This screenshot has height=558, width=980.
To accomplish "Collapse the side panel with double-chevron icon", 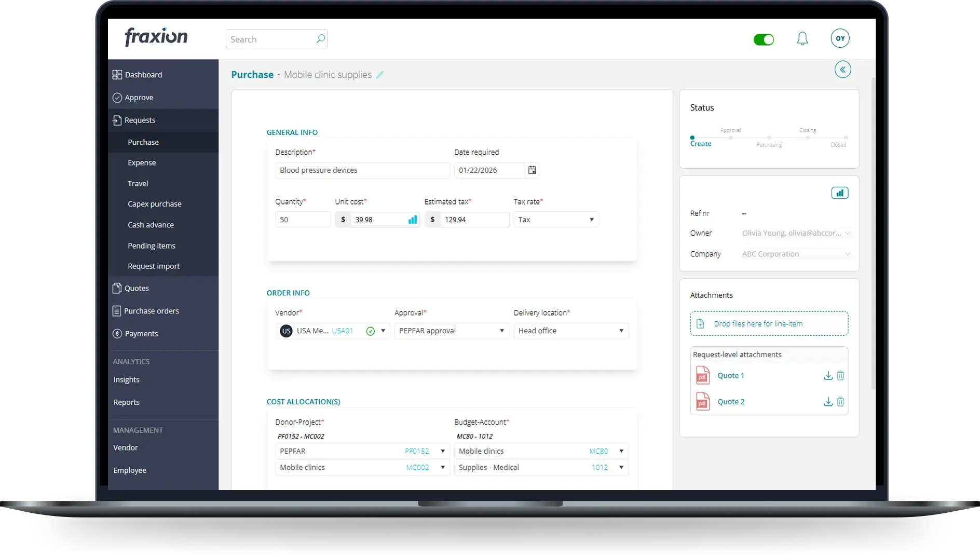I will coord(842,70).
